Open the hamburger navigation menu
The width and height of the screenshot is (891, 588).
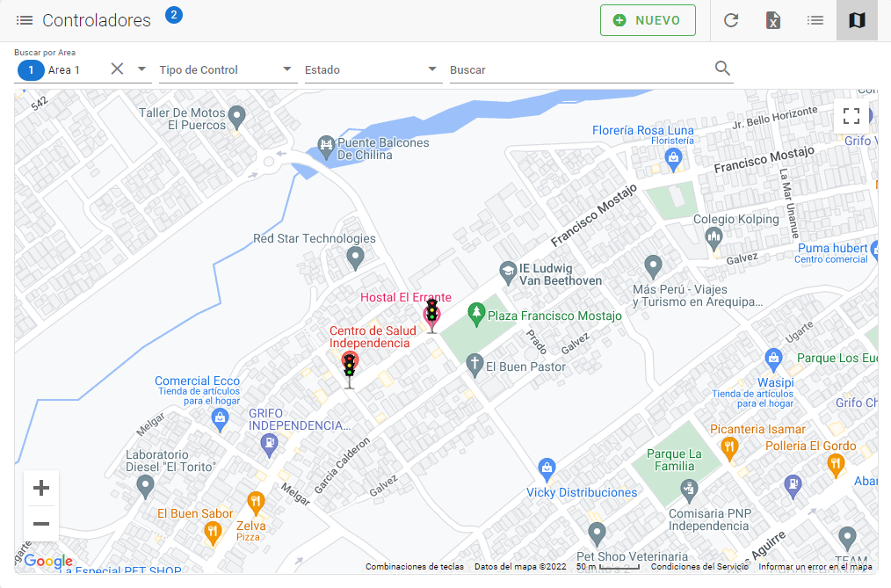pyautogui.click(x=25, y=20)
